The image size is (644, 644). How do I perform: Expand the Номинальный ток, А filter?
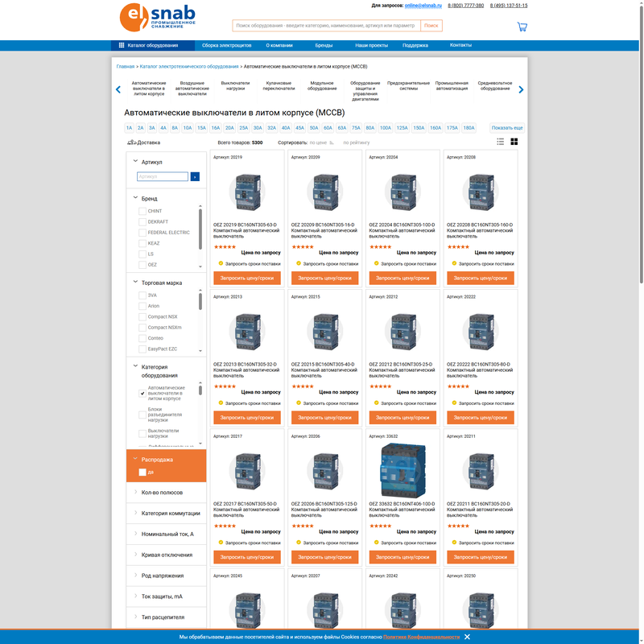pos(167,534)
